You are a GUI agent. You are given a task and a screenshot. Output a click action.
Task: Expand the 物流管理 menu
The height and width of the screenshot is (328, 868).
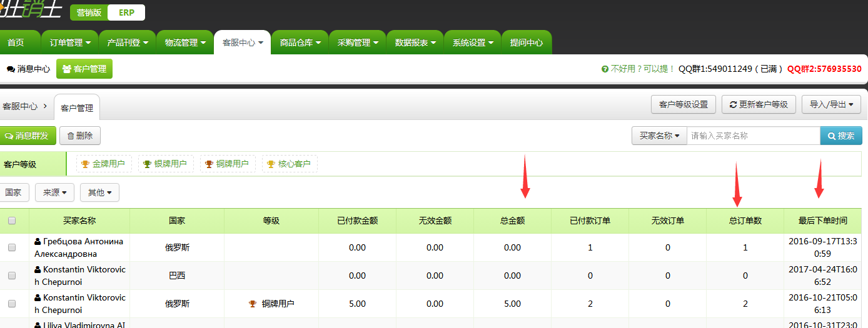(x=185, y=42)
